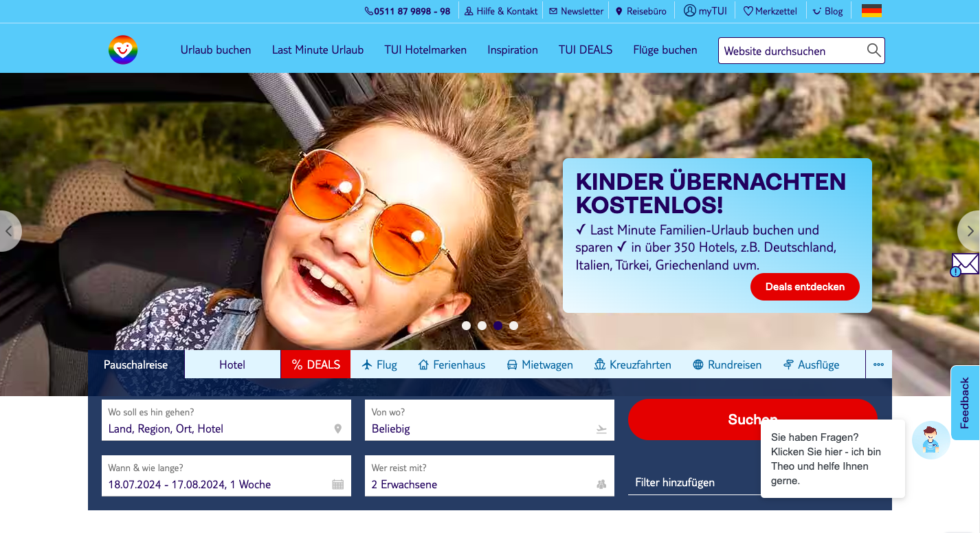Viewport: 980px width, 533px height.
Task: Select the Rundreisen tab
Action: 727,365
